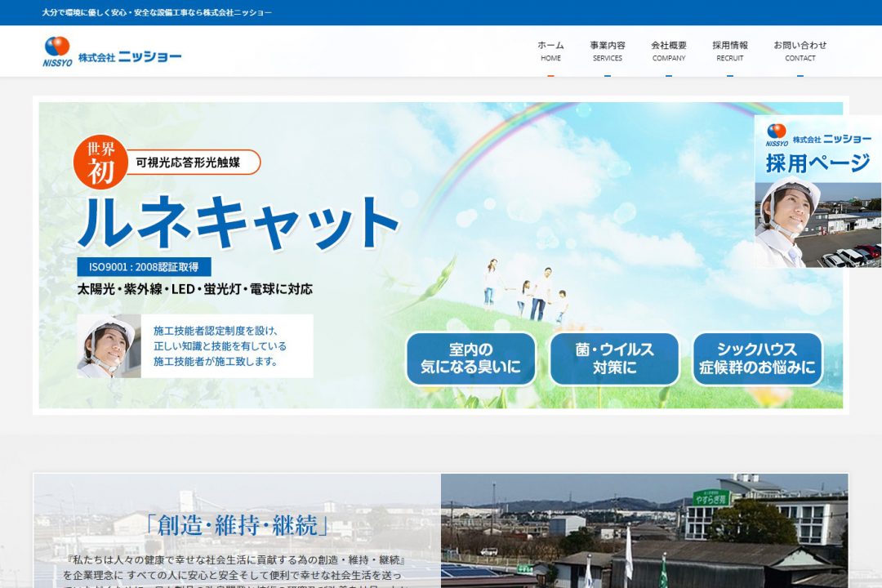The image size is (882, 588).
Task: Click the ISO9001:2008認証取得 badge
Action: [x=144, y=267]
